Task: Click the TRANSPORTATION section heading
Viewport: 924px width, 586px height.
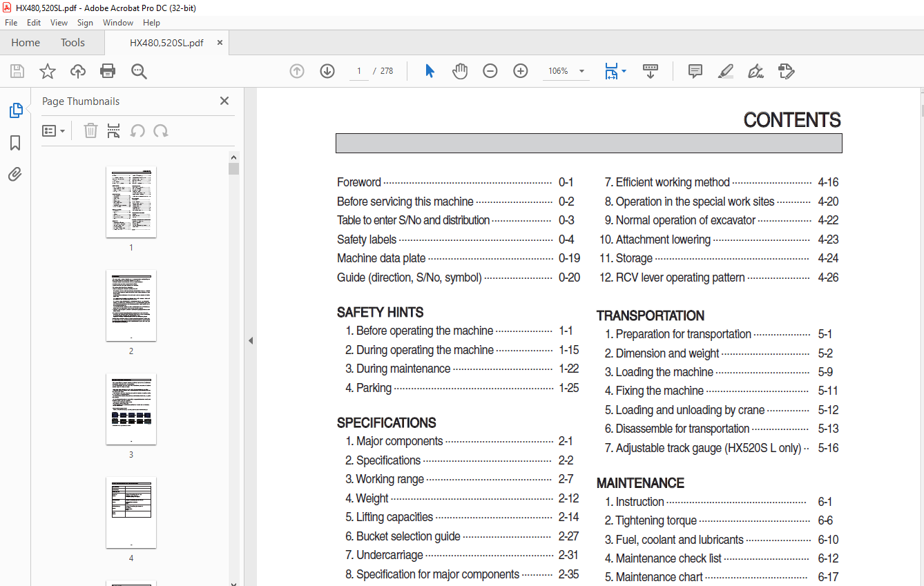Action: (651, 315)
